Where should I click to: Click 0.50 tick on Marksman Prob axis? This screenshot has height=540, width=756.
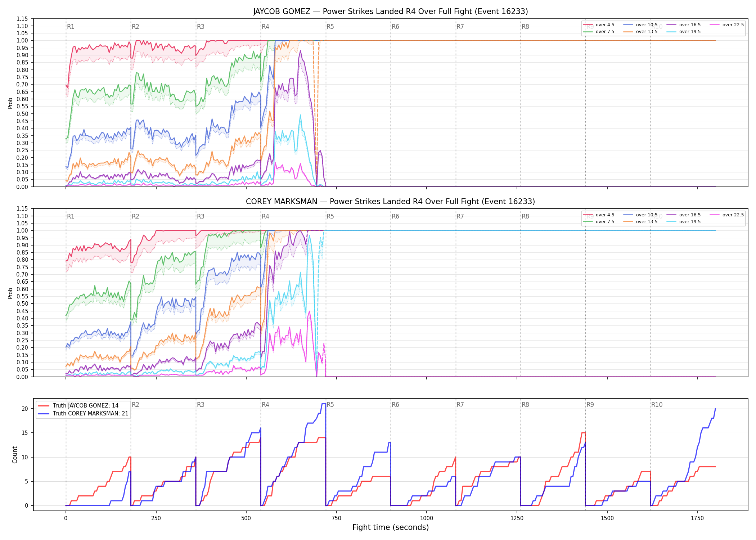pos(22,303)
